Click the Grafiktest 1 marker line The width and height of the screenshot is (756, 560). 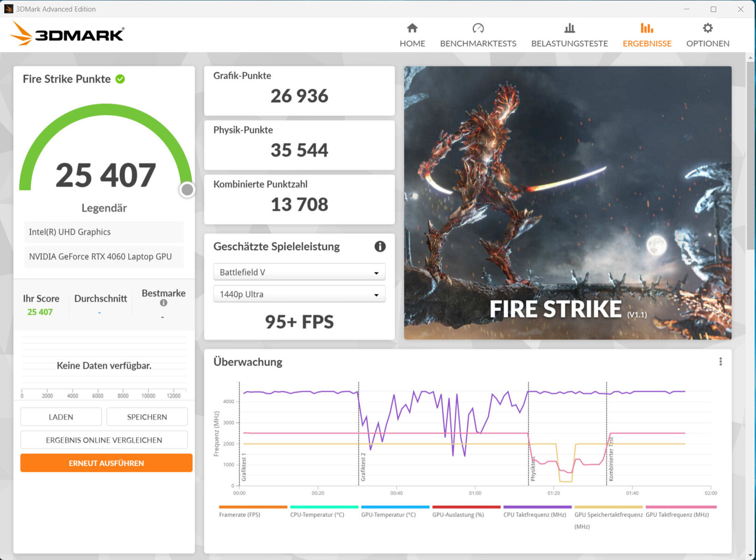click(240, 434)
